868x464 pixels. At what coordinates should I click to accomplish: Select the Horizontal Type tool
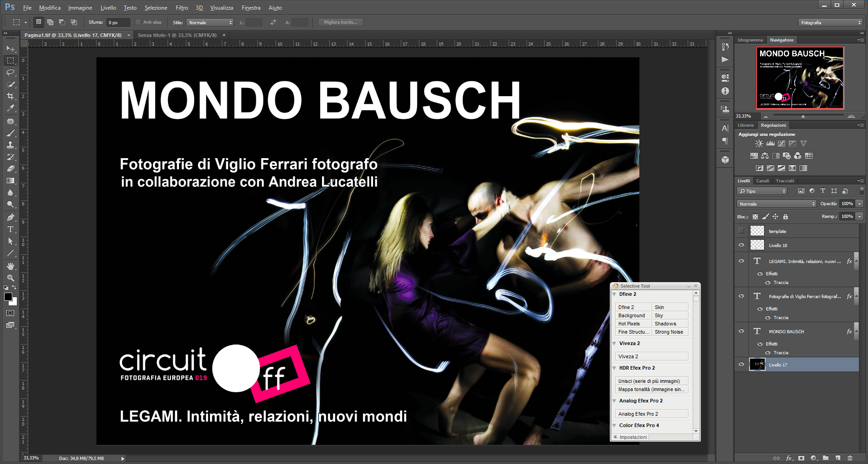tap(10, 229)
